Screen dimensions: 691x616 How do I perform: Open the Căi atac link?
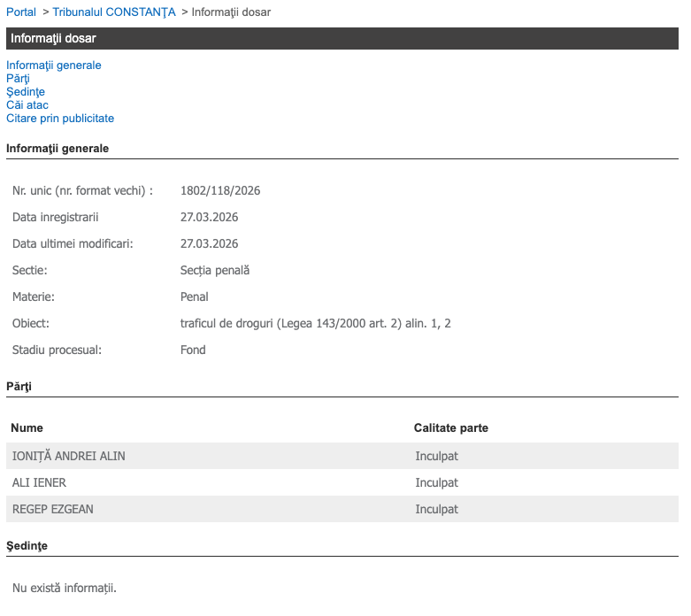tap(27, 105)
